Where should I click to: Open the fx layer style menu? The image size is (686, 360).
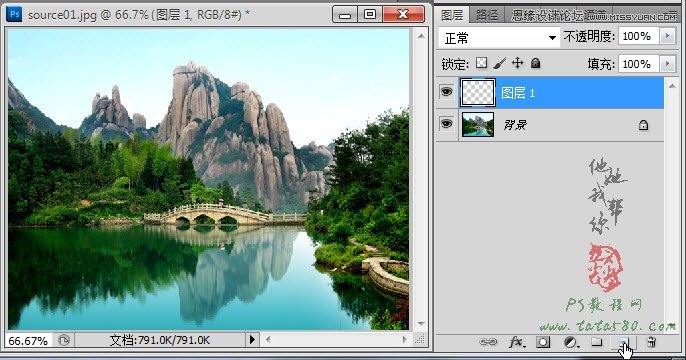[516, 342]
